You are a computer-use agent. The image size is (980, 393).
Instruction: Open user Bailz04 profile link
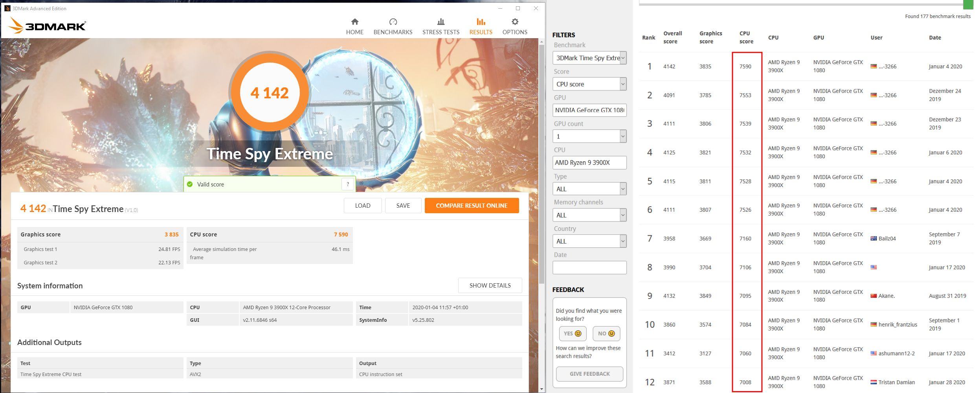click(x=887, y=238)
